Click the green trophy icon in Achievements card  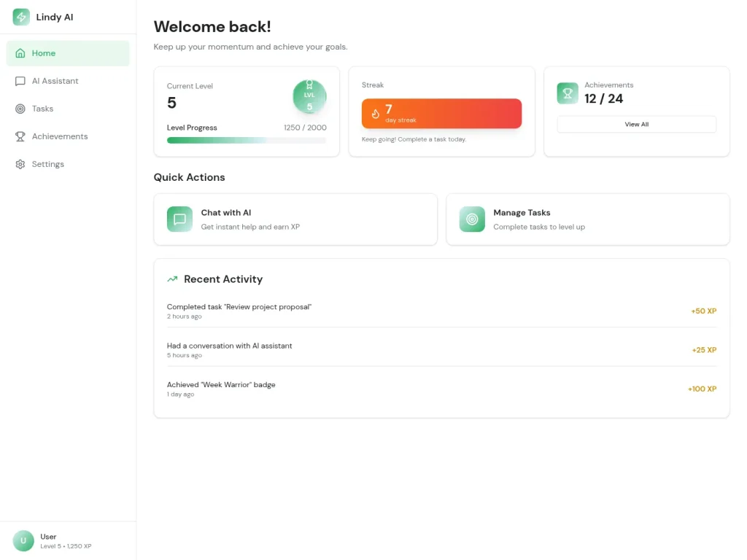click(x=568, y=93)
